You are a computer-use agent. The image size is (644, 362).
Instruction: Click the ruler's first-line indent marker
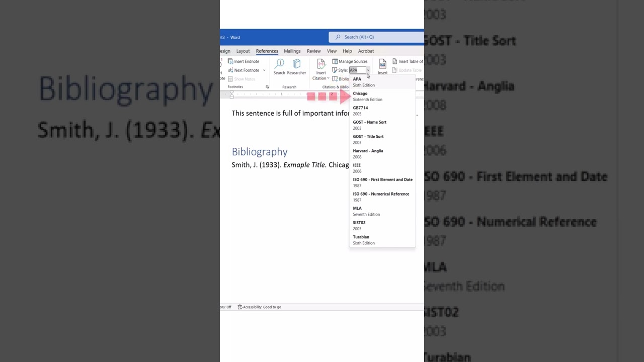[231, 93]
